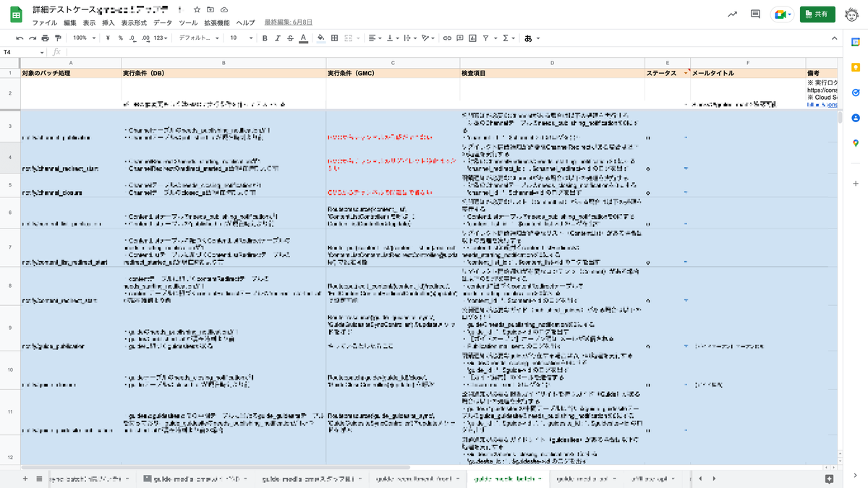Decrease decimal places button
This screenshot has height=488, width=868.
tap(133, 38)
